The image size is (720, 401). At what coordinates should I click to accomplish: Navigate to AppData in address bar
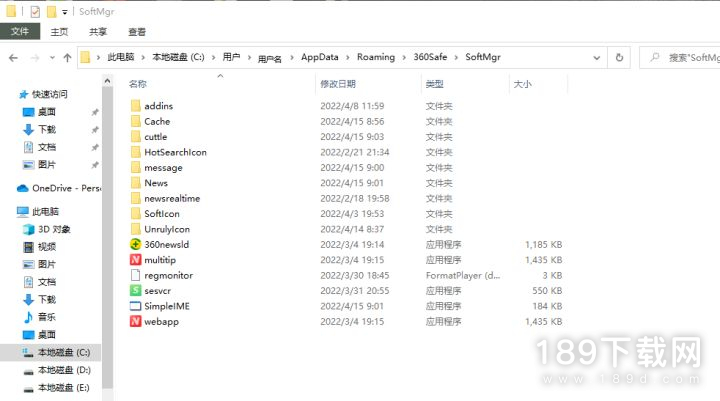pos(320,57)
